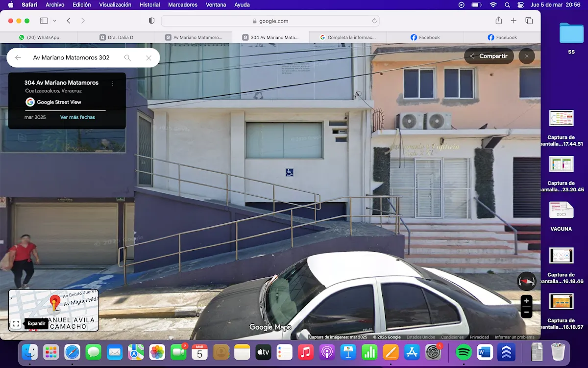Screen dimensions: 588x368
Task: Click the back arrow in Maps search box
Action: click(18, 57)
